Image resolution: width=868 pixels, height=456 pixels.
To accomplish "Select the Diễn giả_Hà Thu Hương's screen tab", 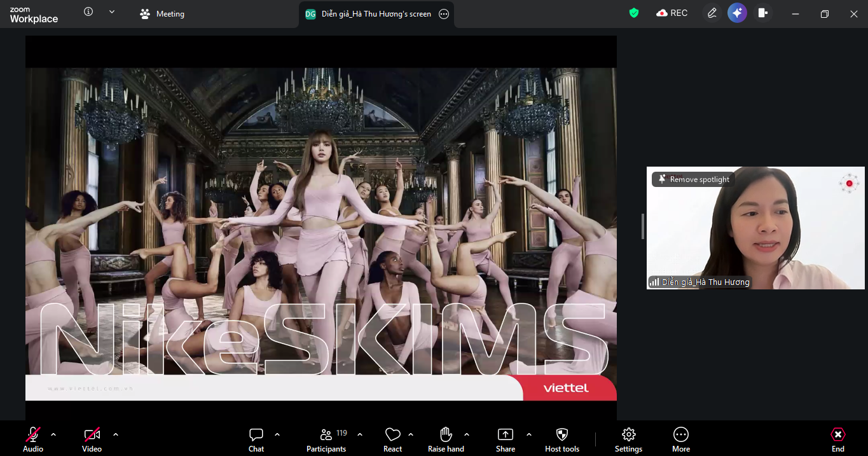I will (x=376, y=14).
